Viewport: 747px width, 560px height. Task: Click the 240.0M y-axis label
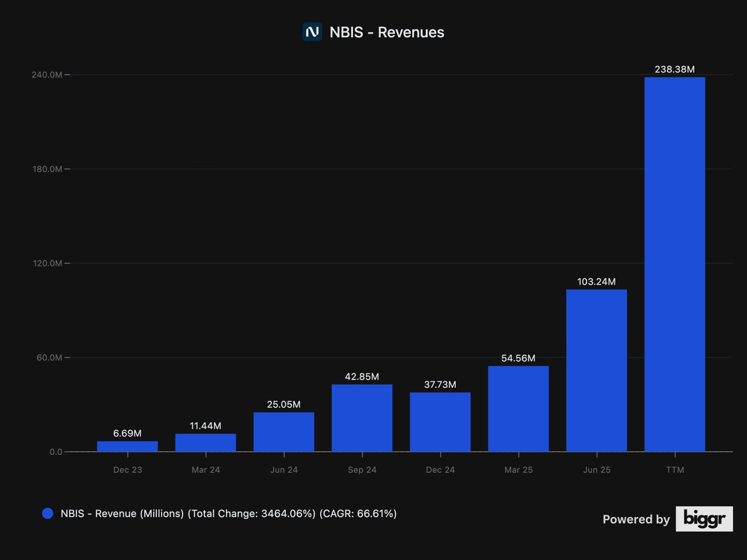(x=49, y=75)
